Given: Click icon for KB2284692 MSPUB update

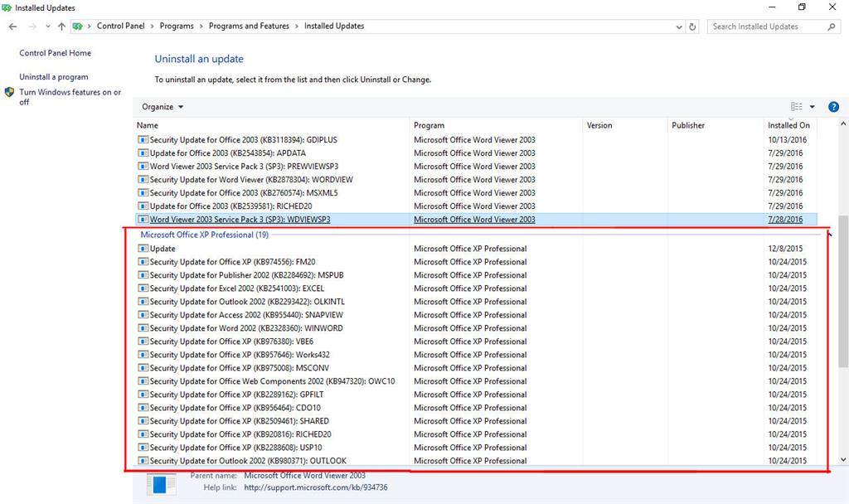Looking at the screenshot, I should (x=143, y=275).
